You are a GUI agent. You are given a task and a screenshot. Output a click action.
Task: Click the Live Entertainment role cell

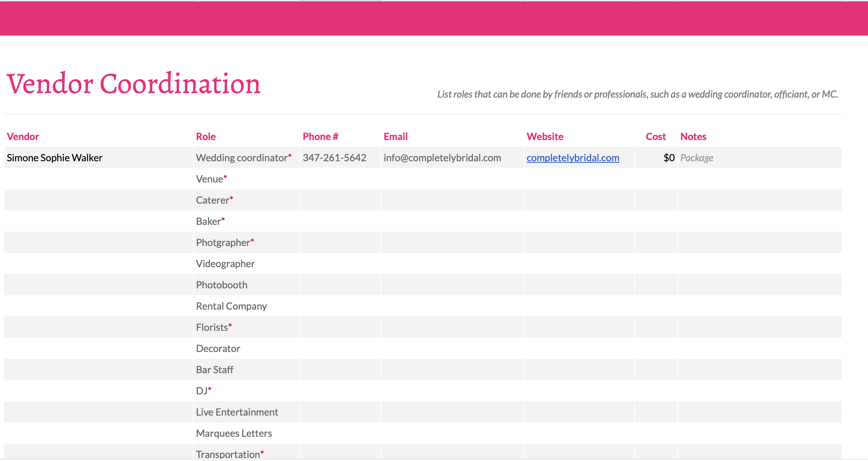(x=237, y=412)
